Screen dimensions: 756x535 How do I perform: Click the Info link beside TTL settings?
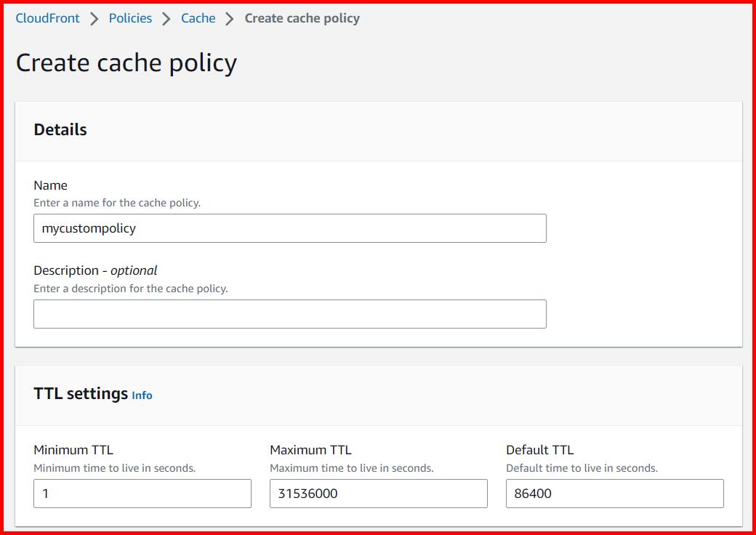(142, 396)
